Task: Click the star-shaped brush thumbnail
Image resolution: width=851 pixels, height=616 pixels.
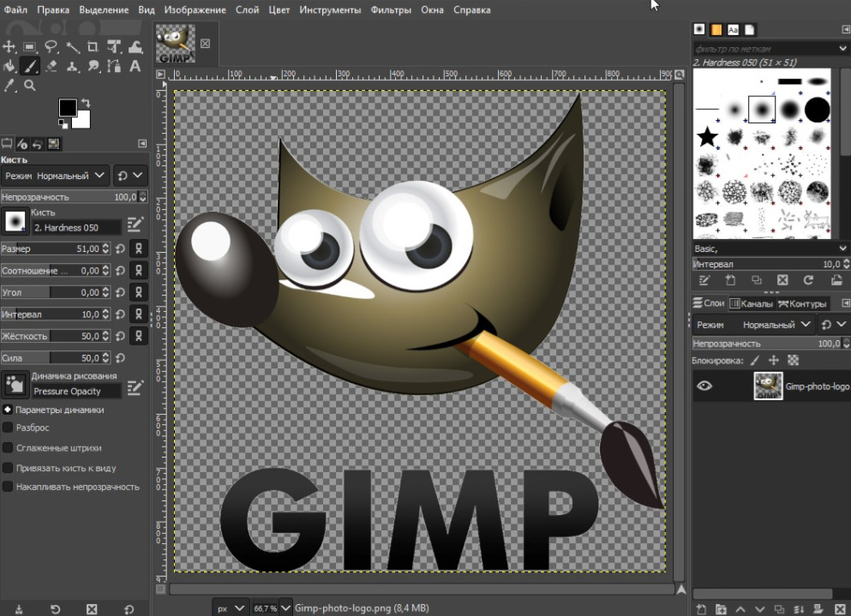Action: point(707,137)
